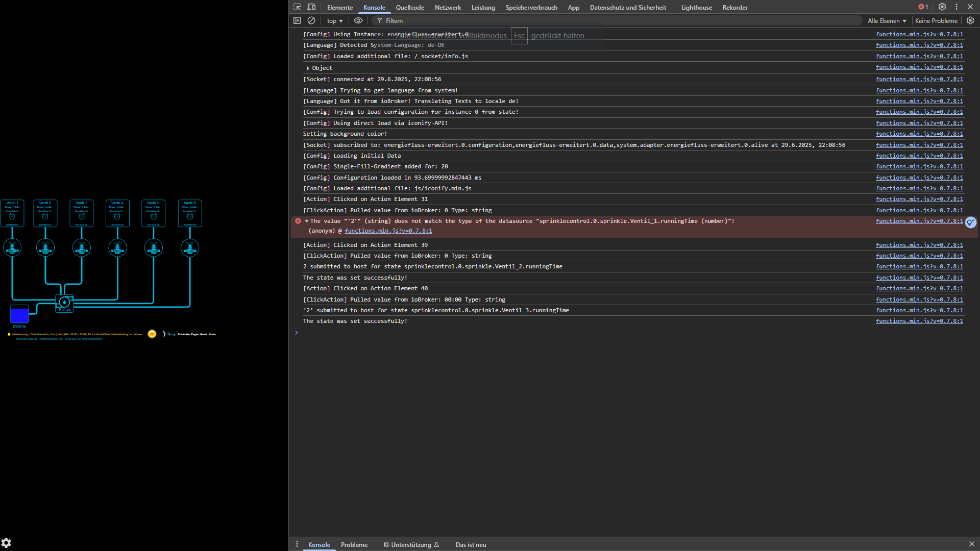Open settings via bottom-left gear icon

[x=6, y=543]
